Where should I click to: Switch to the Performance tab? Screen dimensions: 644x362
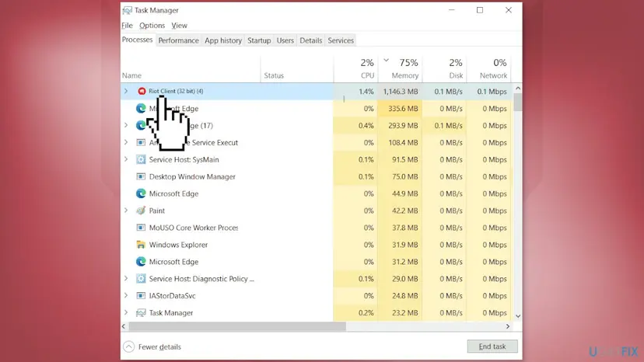[x=178, y=40]
